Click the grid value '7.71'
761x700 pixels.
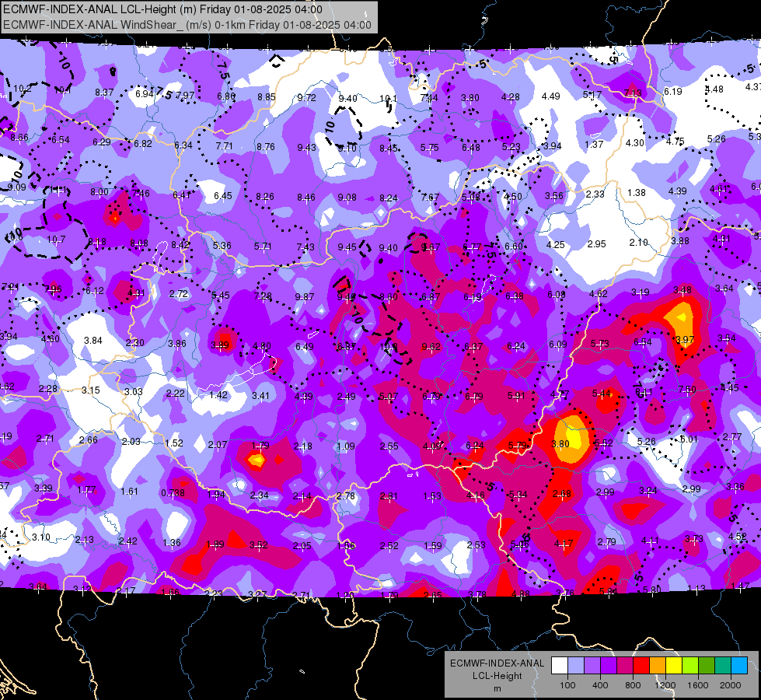coord(224,145)
